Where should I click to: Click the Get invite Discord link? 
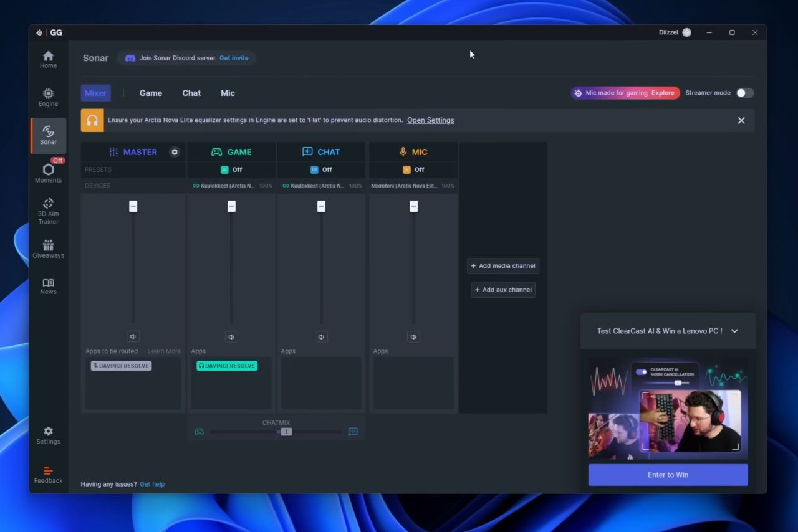(x=234, y=58)
